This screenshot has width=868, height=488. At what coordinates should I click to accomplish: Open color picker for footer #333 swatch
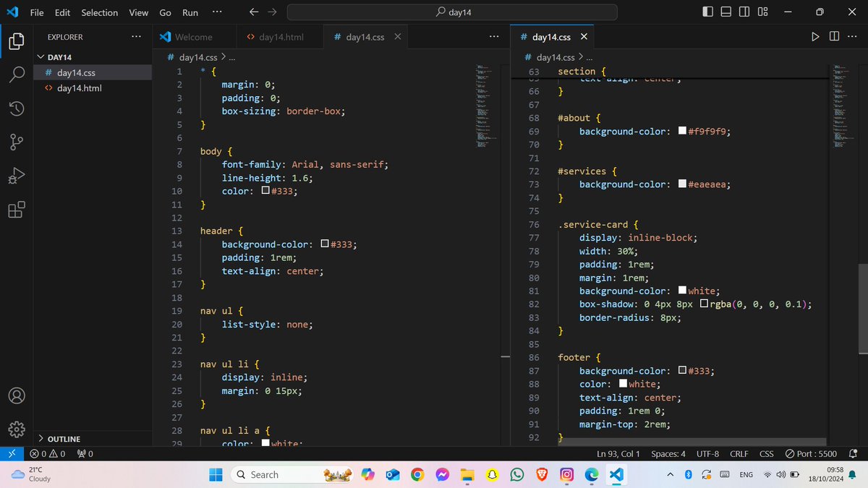[x=682, y=371]
